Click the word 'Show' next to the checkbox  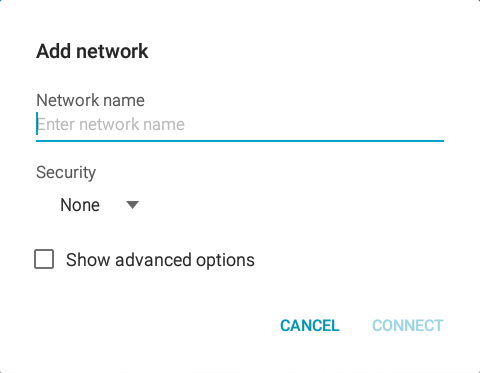point(88,260)
